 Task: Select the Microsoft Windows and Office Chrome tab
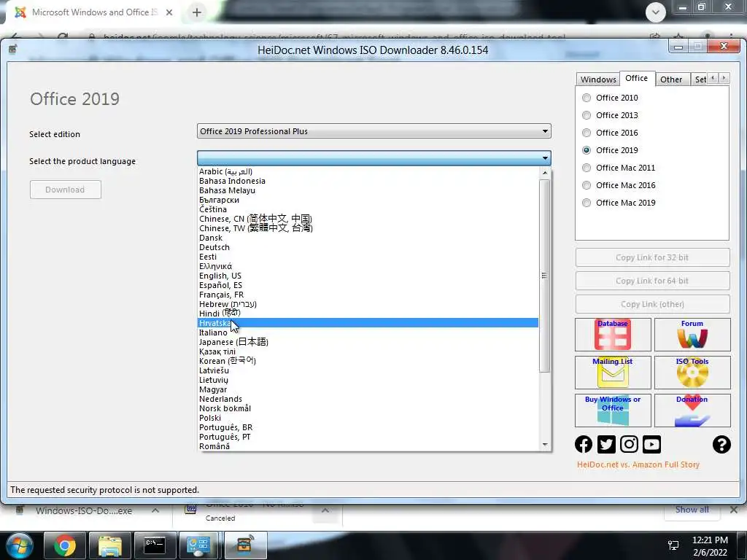(90, 12)
